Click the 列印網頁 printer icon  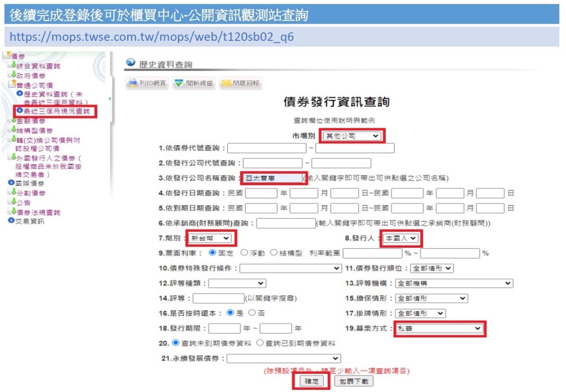click(133, 84)
